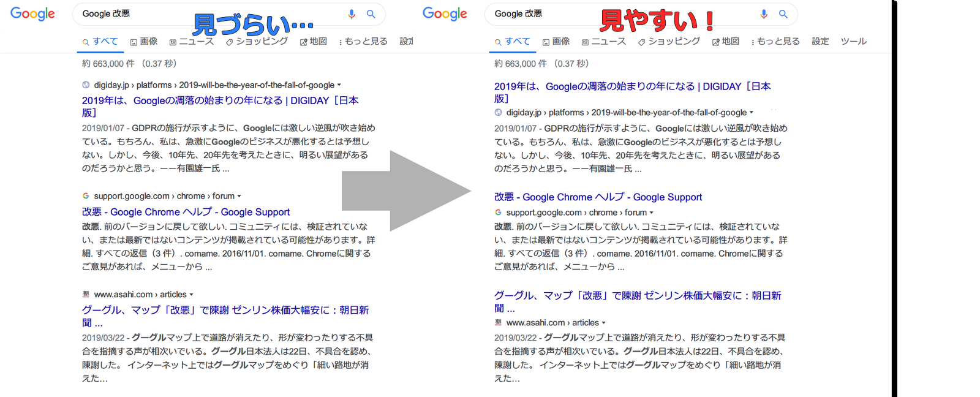Screen dimensions: 980x397
Task: Open 地図 tab on left page
Action: coord(314,42)
